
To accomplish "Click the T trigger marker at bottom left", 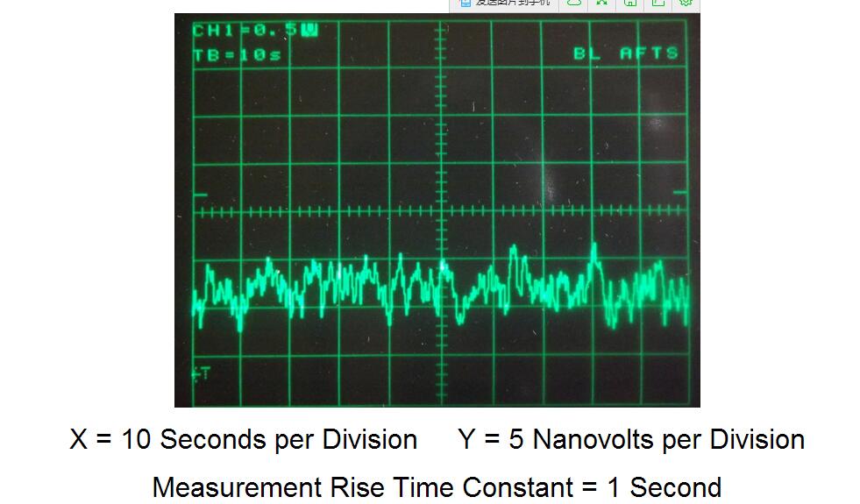I will [201, 374].
